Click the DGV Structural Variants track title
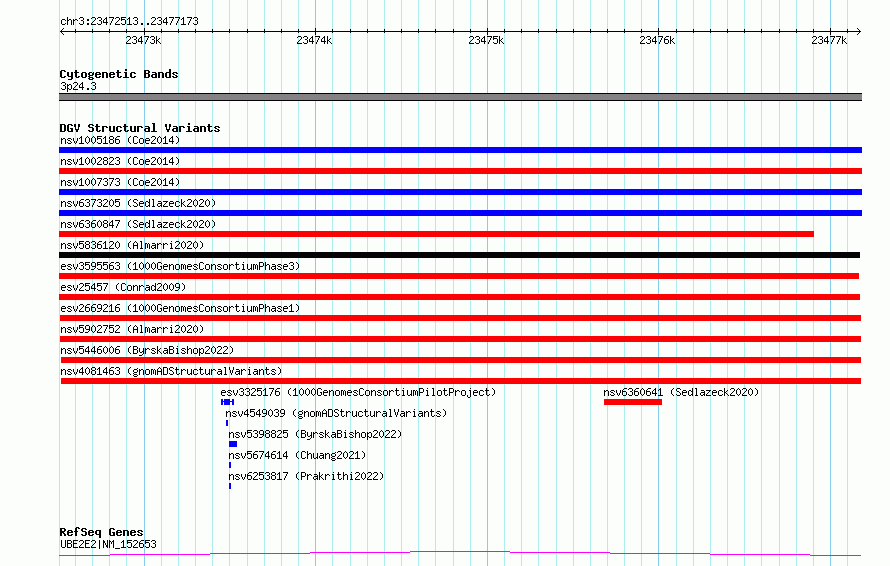The image size is (890, 566). pyautogui.click(x=140, y=128)
